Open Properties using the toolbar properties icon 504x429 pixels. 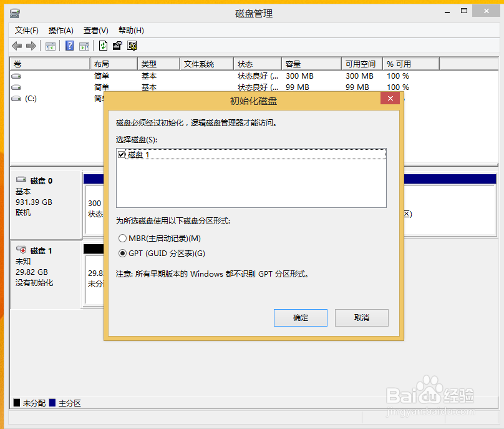117,45
